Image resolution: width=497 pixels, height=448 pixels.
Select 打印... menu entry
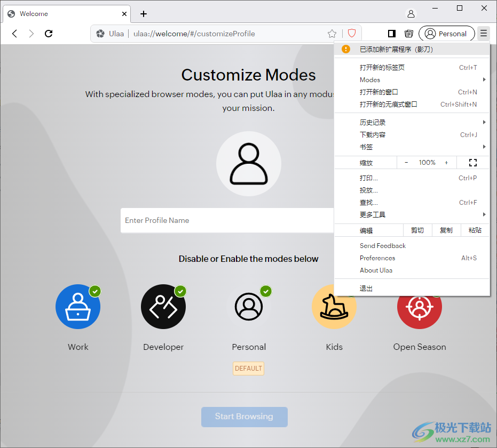tap(412, 178)
